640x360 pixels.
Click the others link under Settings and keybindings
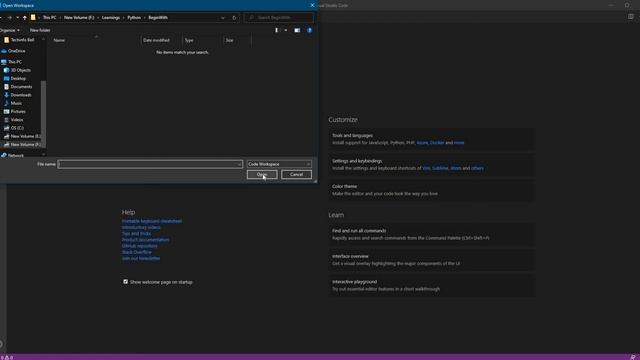(477, 168)
